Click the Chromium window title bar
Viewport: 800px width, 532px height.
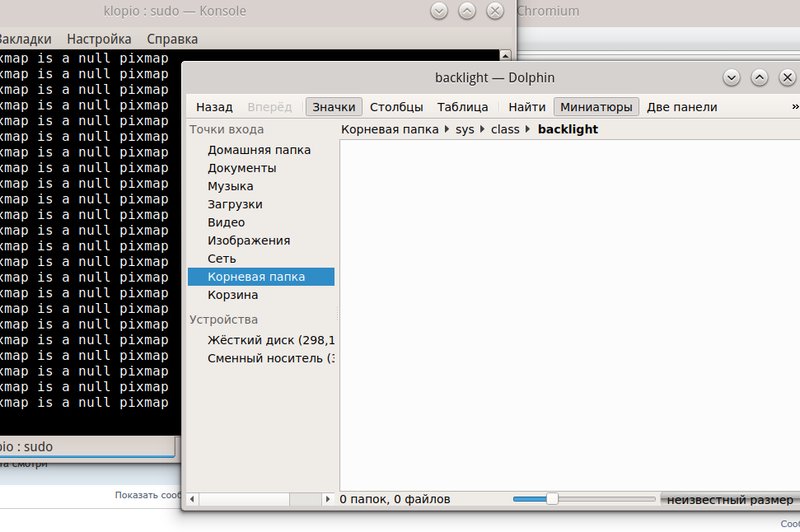pos(658,12)
